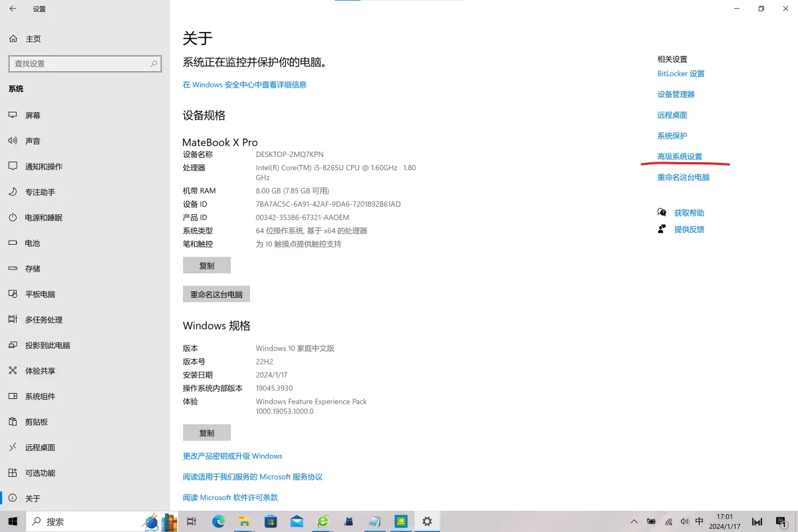Screen dimensions: 798x532
Task: Select 多任务处理 in the sidebar
Action: tap(85, 320)
